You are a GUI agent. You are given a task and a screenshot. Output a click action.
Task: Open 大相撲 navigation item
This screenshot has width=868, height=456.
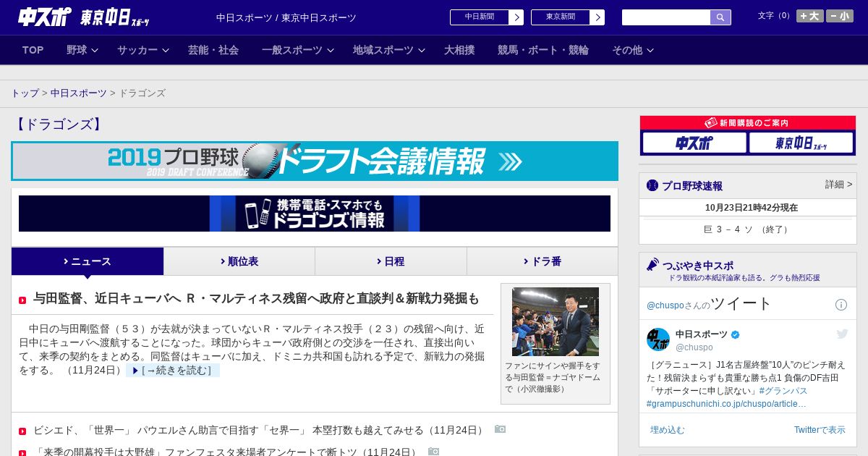point(459,50)
